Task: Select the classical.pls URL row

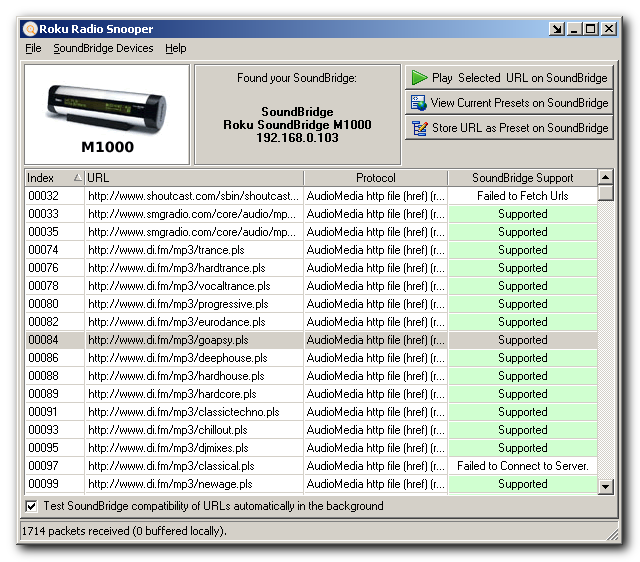Action: pyautogui.click(x=311, y=466)
